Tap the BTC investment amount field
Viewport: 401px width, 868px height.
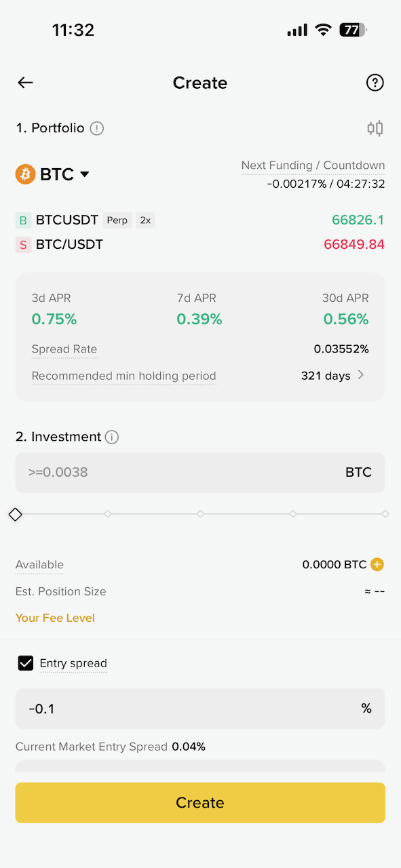(200, 473)
